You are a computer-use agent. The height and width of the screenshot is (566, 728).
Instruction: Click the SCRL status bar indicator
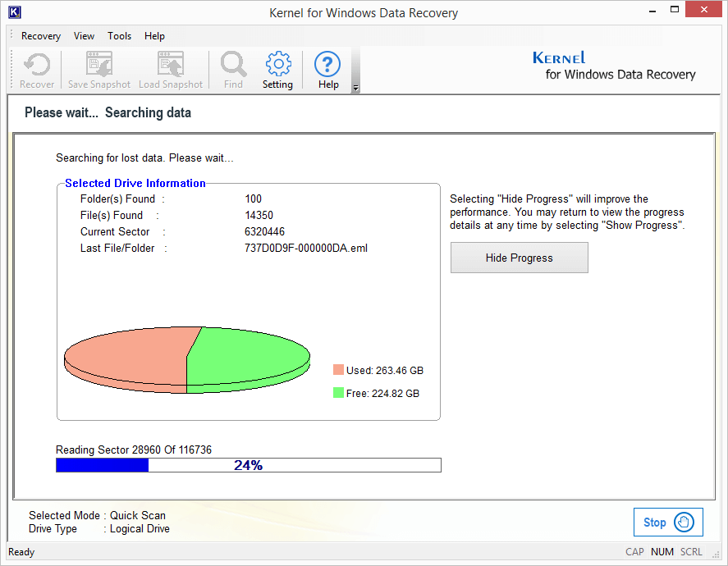tap(691, 552)
